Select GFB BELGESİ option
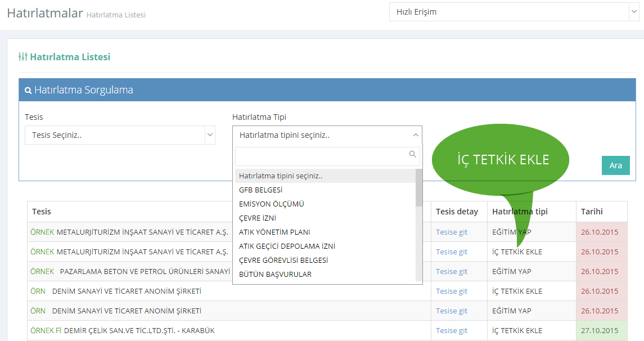Viewport: 644px width, 341px height. (x=325, y=190)
